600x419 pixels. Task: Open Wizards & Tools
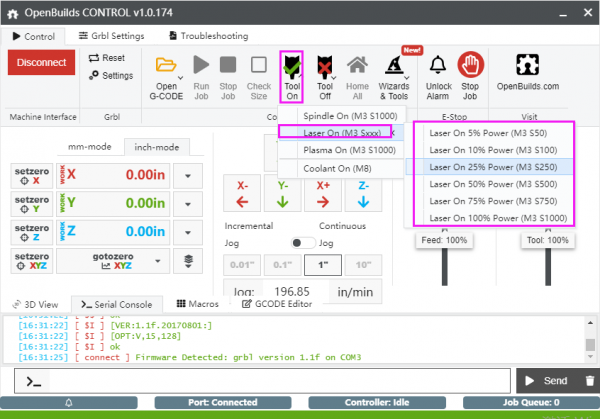[394, 77]
